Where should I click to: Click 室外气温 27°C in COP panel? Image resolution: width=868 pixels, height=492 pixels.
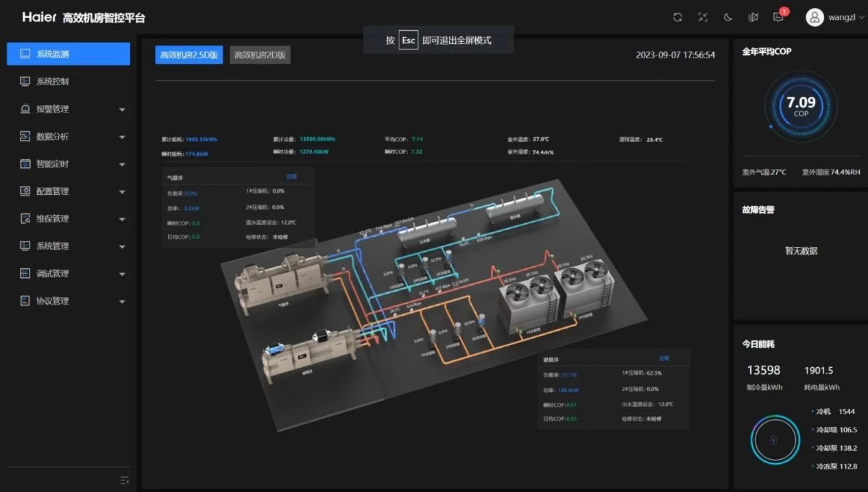(x=764, y=172)
